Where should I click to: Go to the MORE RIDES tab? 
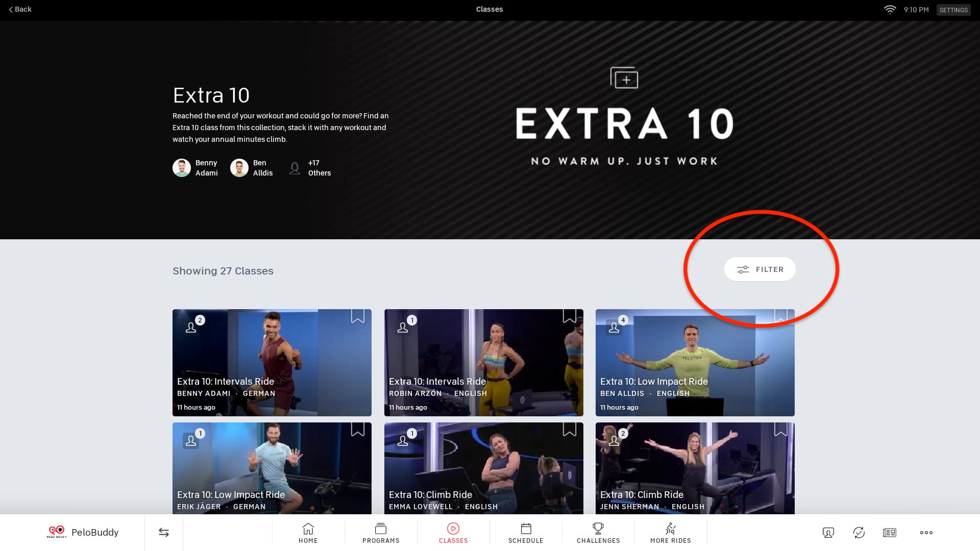pyautogui.click(x=671, y=533)
